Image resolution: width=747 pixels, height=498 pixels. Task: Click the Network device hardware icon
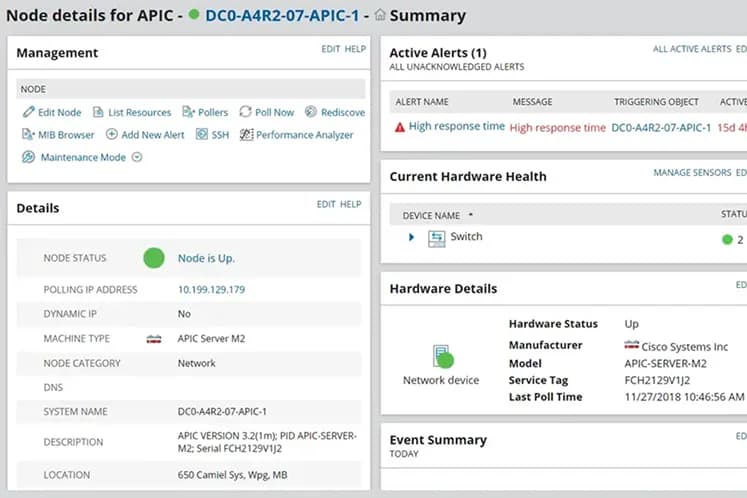(x=443, y=356)
